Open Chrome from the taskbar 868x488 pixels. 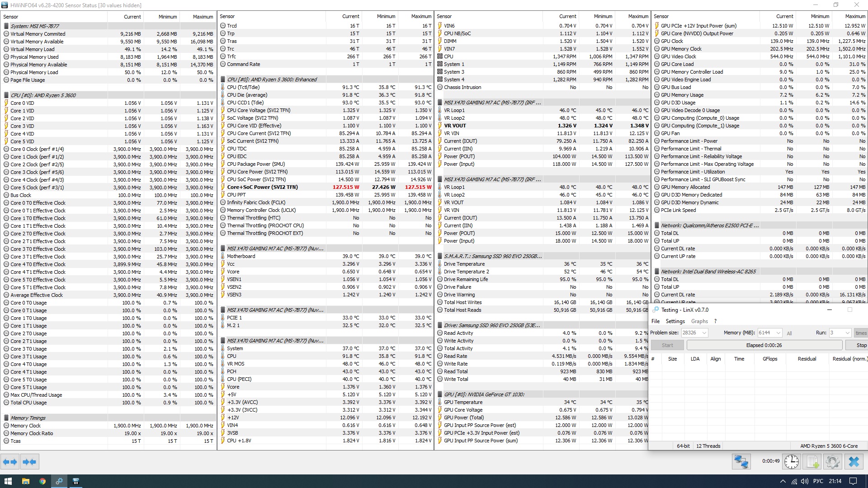[x=42, y=481]
